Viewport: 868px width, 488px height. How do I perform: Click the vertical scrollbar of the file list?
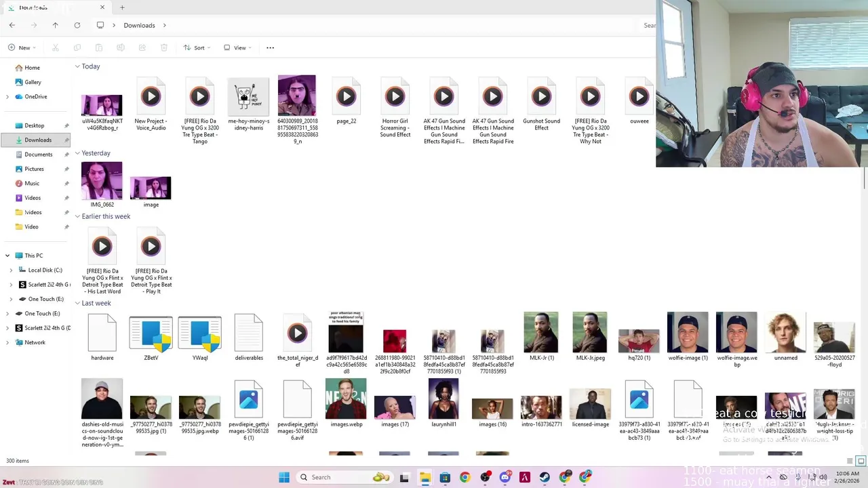pos(865,177)
